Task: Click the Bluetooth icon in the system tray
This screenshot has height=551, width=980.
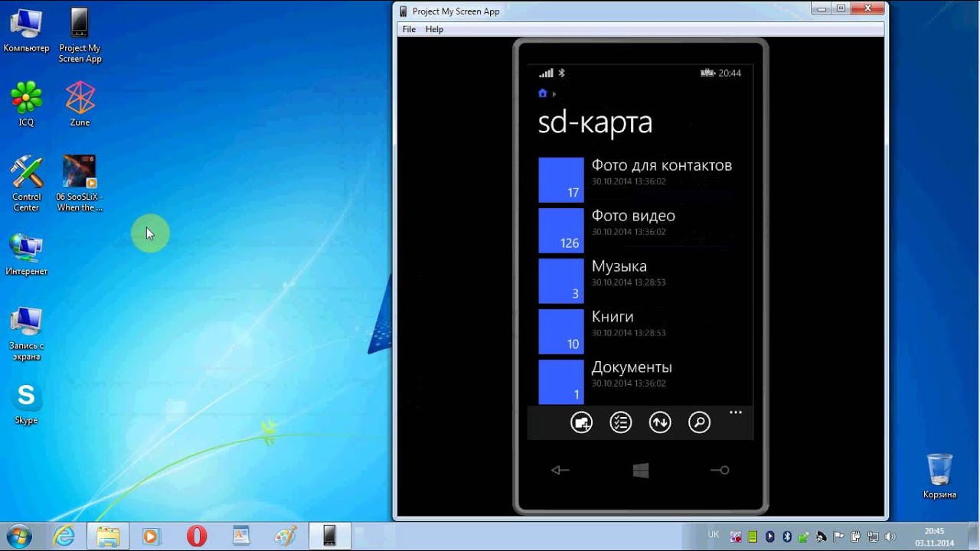Action: [x=787, y=536]
